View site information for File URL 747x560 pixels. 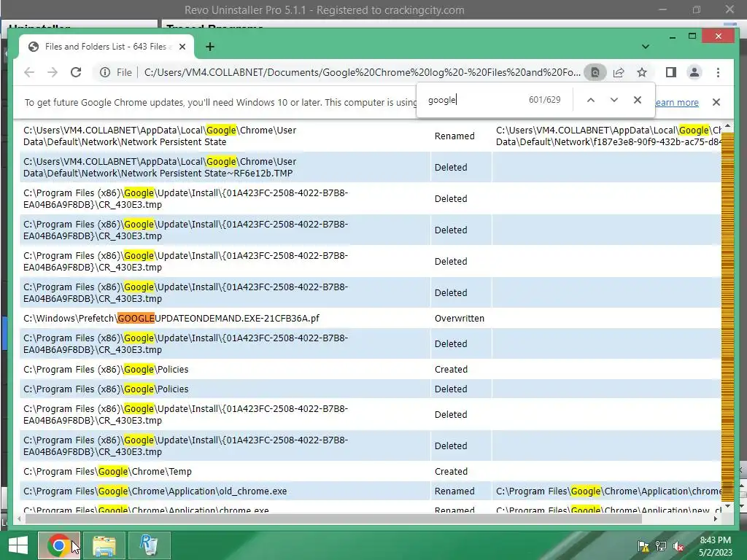(x=105, y=72)
